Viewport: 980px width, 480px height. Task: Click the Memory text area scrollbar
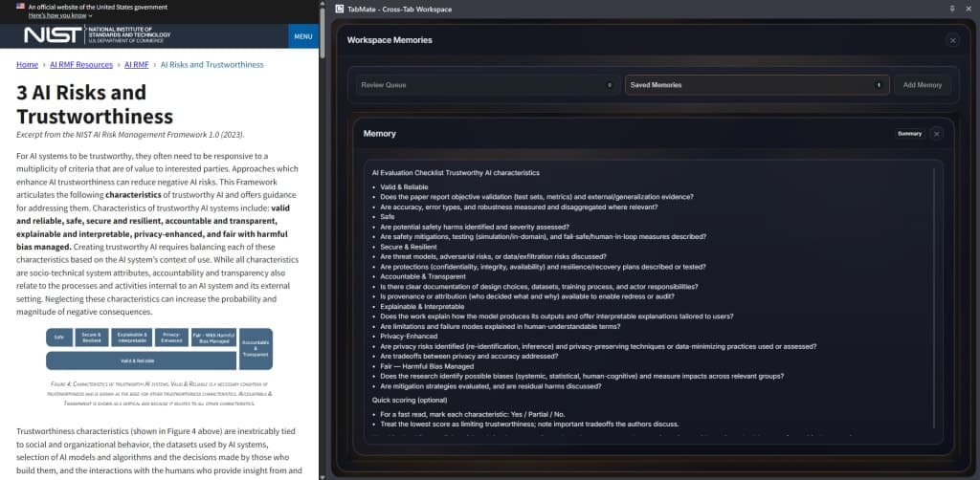click(x=934, y=298)
